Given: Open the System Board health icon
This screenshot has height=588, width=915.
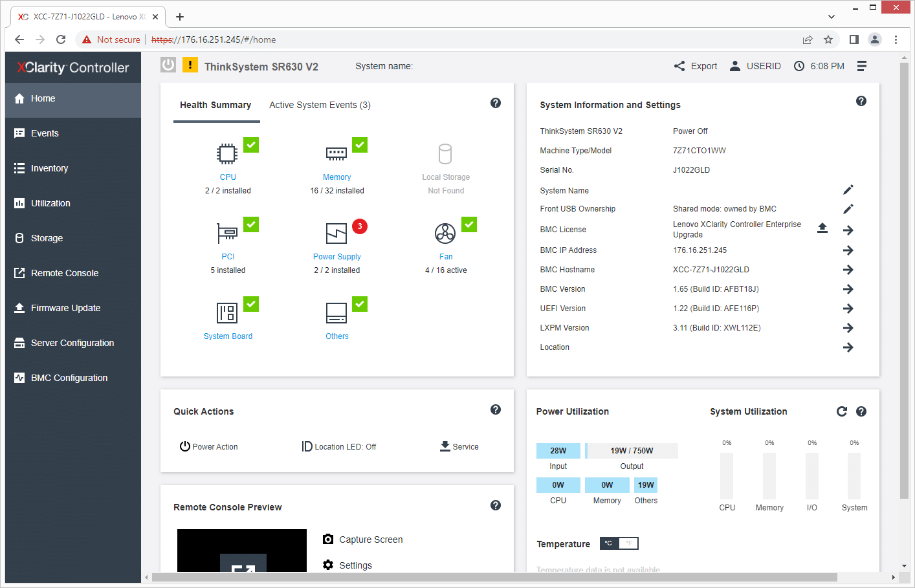Looking at the screenshot, I should 227,313.
